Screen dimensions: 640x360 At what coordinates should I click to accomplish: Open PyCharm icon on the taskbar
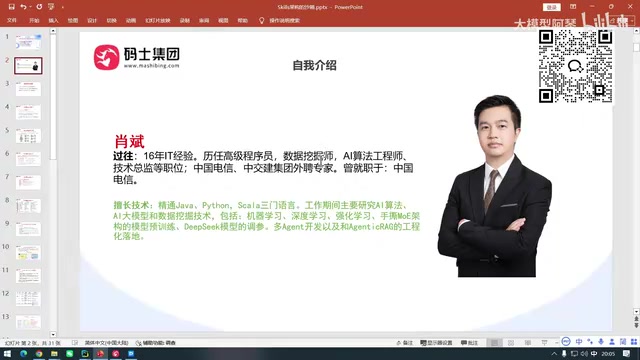coord(85,353)
